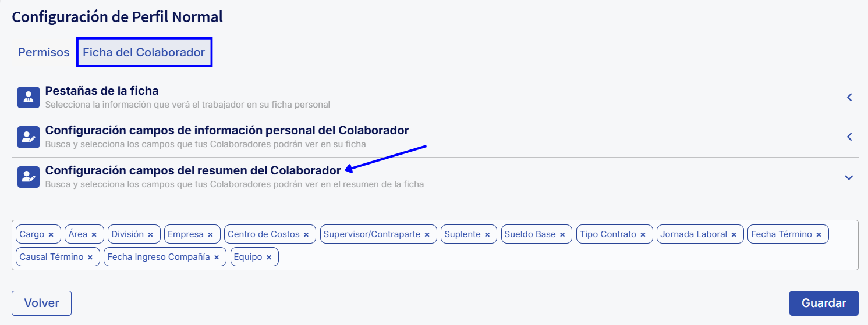
Task: Click the Volver button
Action: tap(41, 303)
